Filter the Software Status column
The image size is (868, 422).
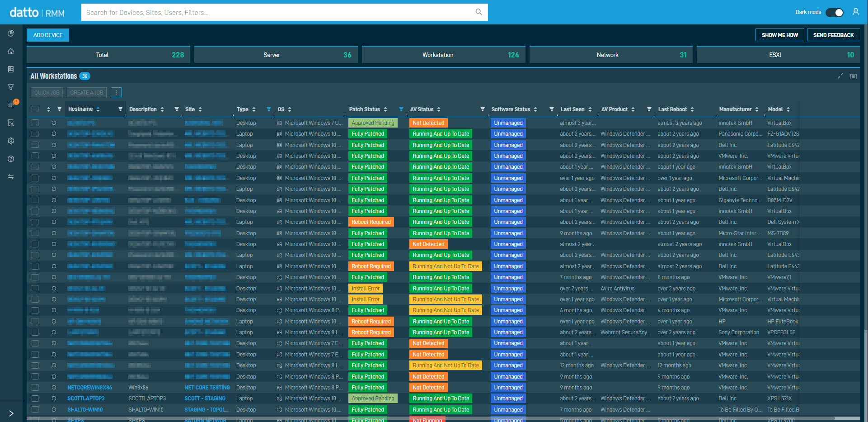click(x=552, y=109)
